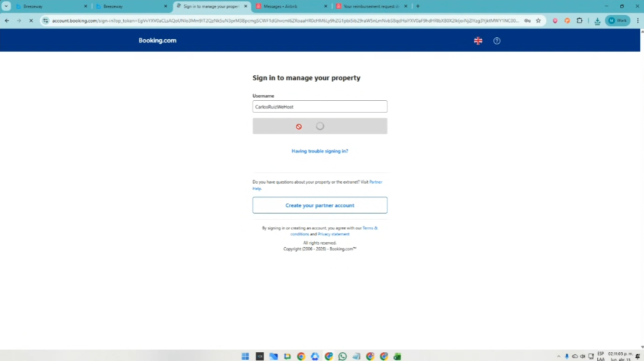Open the Extensions puzzle icon
The width and height of the screenshot is (644, 361).
(579, 21)
